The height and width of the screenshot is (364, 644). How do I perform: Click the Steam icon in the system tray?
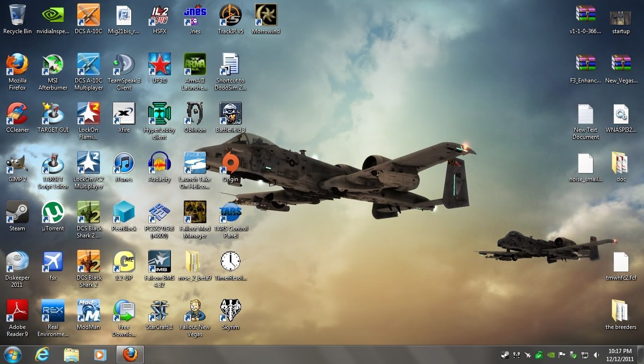pos(505,355)
